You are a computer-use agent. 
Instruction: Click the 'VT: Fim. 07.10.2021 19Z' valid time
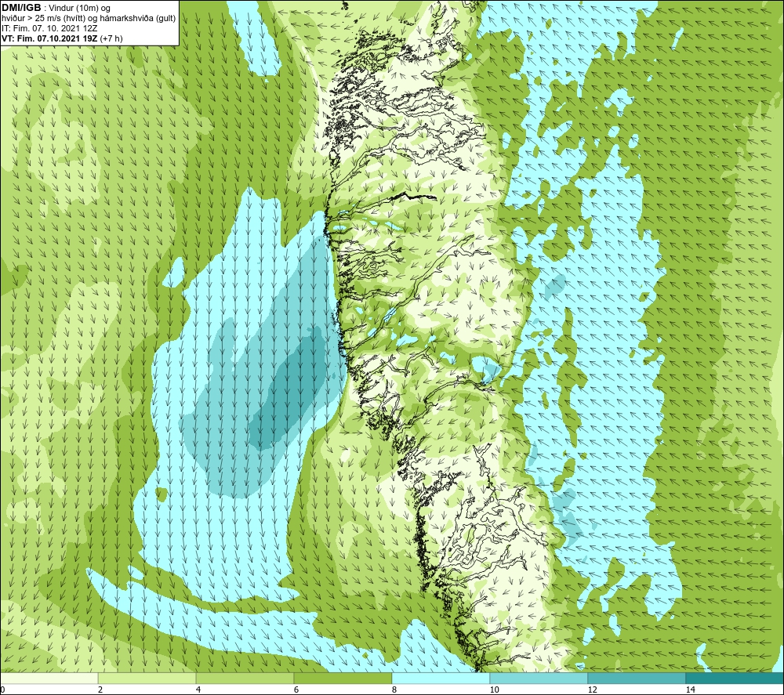pyautogui.click(x=49, y=38)
